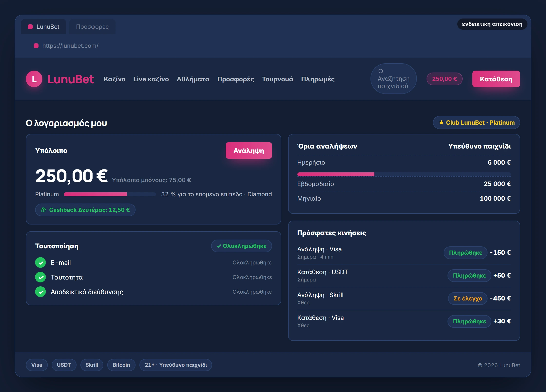Screen dimensions: 546x392
Task: Click the Platinum level progress bar
Action: (x=110, y=194)
